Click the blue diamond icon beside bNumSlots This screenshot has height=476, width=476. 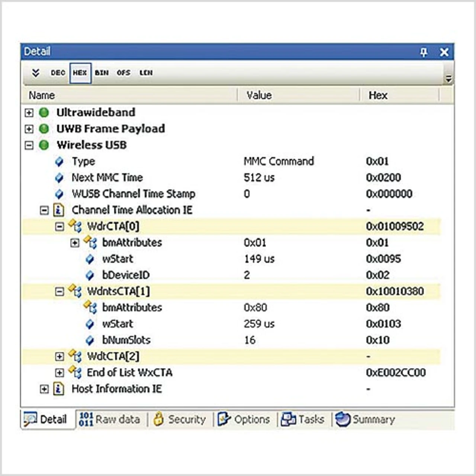pyautogui.click(x=90, y=340)
